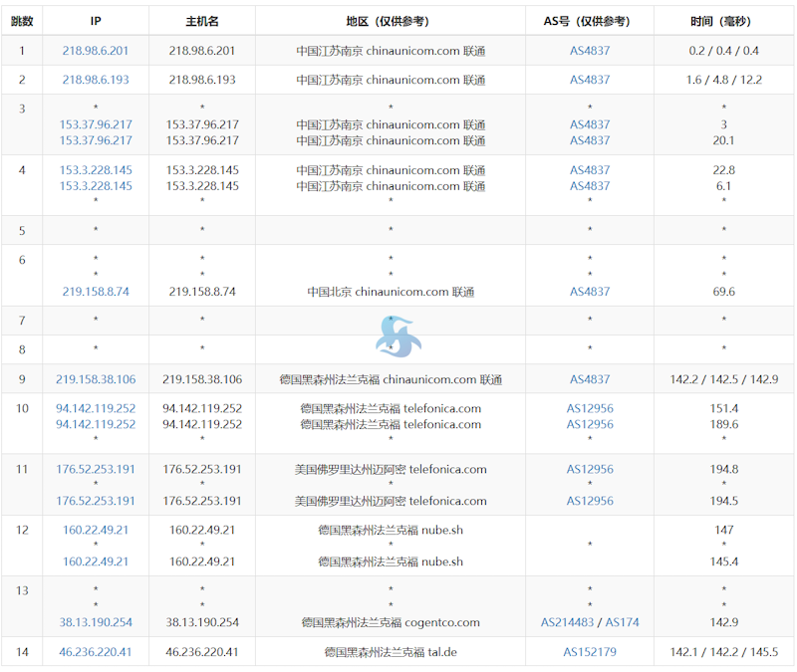The image size is (797, 672).
Task: Open IP link 46.236.220.41 at hop 14
Action: (96, 652)
